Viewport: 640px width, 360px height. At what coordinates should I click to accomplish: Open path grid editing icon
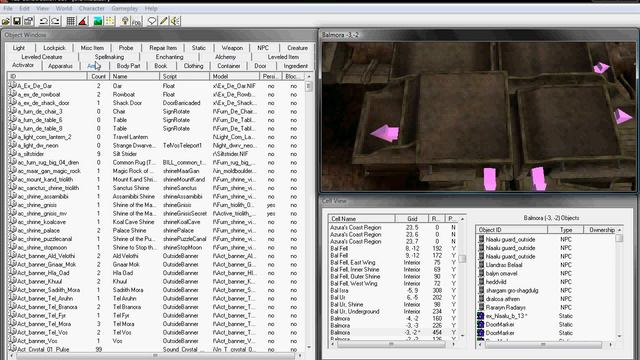tap(109, 21)
